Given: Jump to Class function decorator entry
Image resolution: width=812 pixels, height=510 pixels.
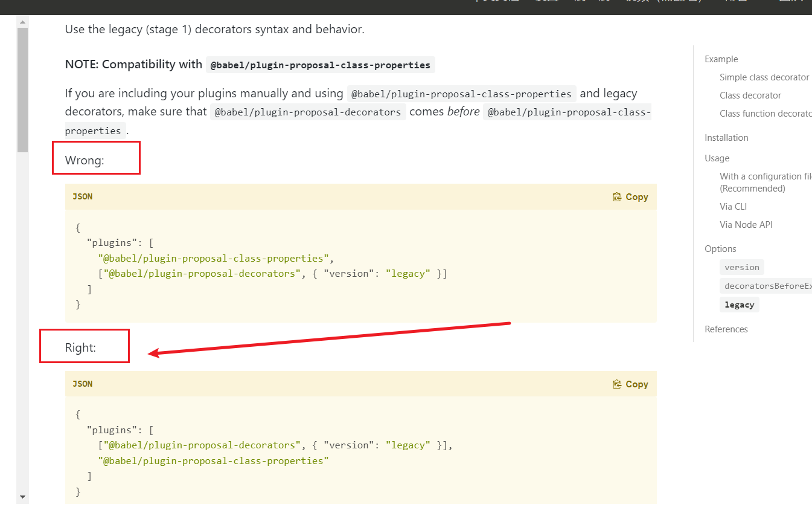Looking at the screenshot, I should pos(766,114).
